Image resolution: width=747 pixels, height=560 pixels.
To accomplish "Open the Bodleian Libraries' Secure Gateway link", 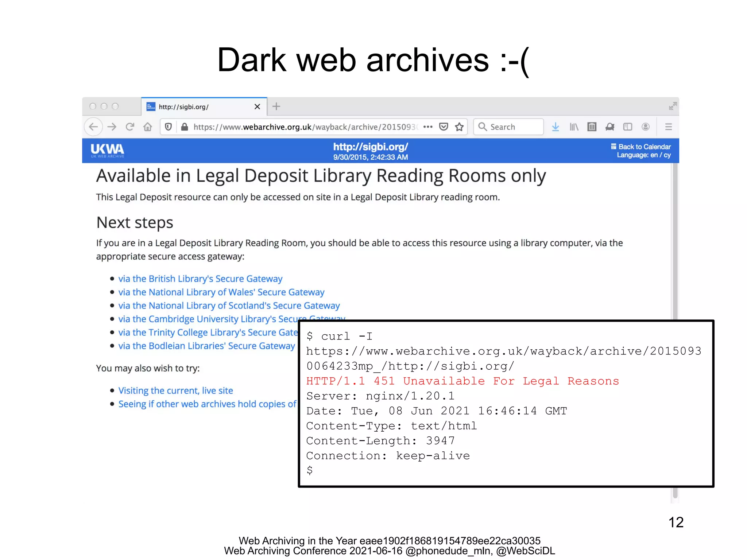I will (x=207, y=346).
